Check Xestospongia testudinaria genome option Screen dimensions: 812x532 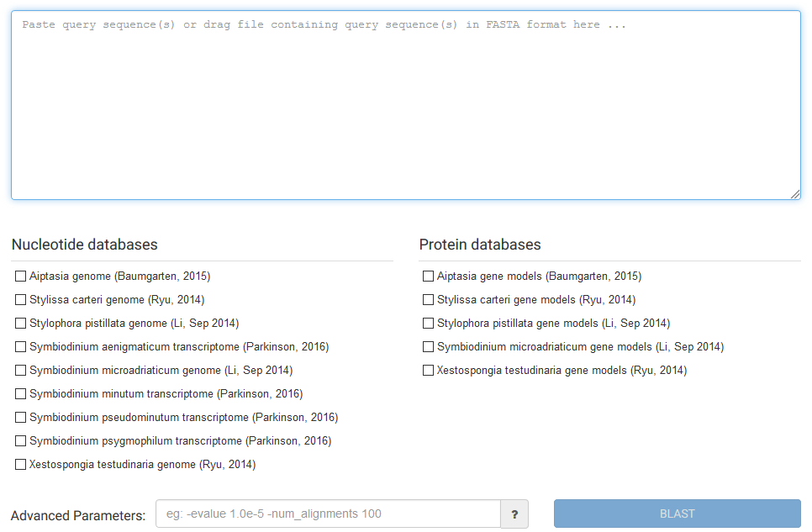coord(21,464)
